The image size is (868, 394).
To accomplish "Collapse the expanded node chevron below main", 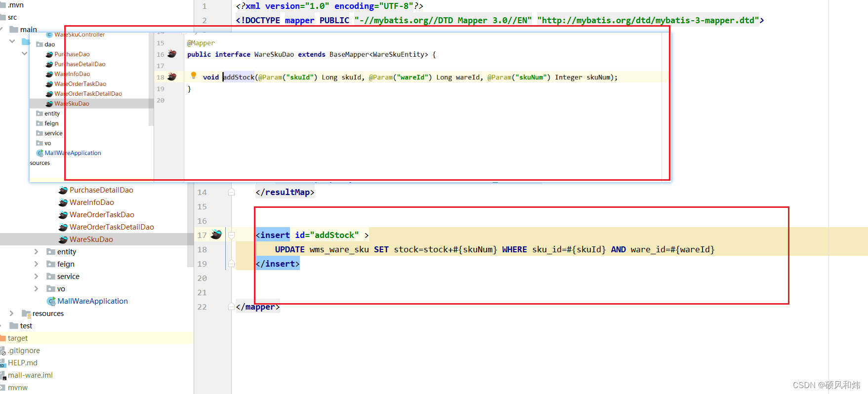I will pos(12,41).
